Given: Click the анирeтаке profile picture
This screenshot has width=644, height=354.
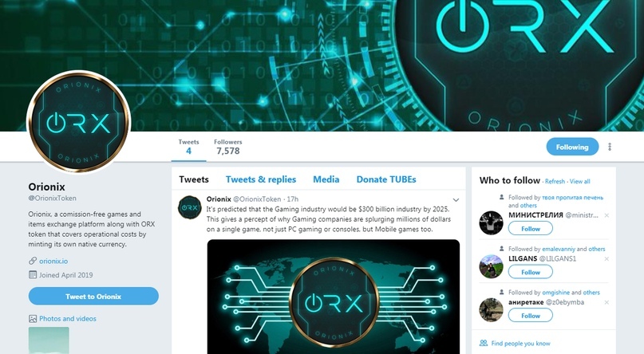Looking at the screenshot, I should click(x=491, y=309).
